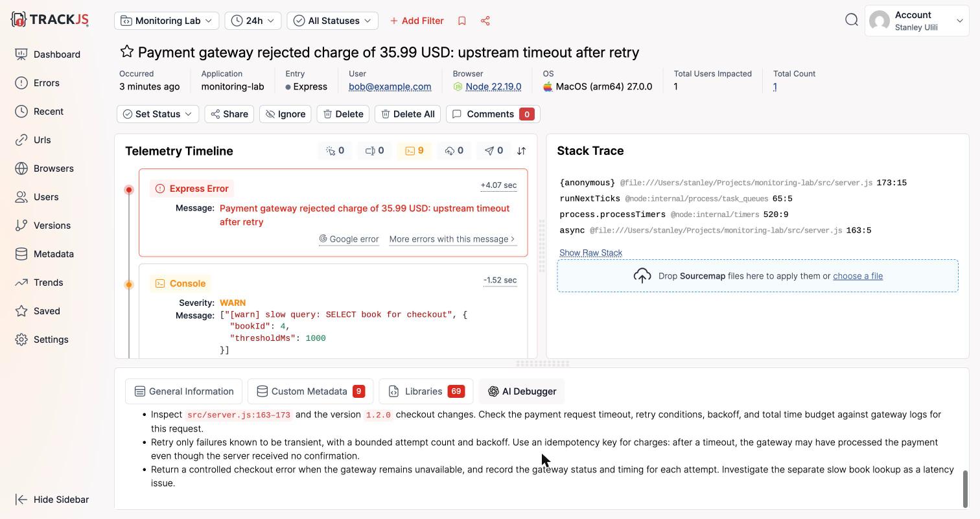Open Comments with 0 badge

coord(493,114)
